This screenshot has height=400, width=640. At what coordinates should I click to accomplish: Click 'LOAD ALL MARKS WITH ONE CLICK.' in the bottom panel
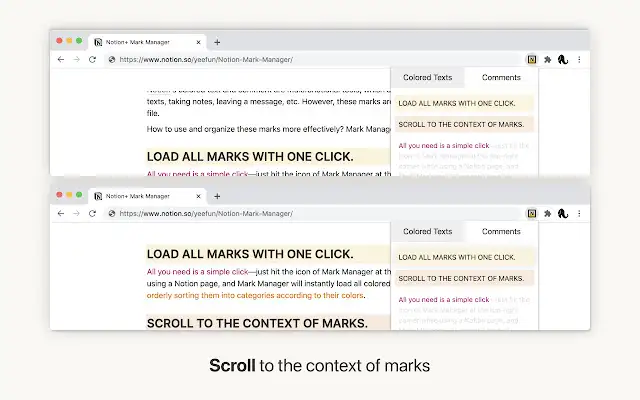[x=464, y=257]
